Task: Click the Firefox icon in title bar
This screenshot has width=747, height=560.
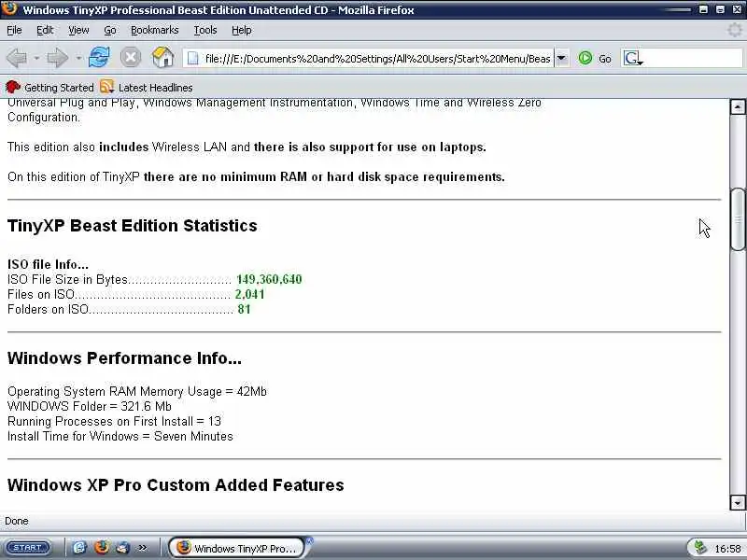Action: coord(9,8)
